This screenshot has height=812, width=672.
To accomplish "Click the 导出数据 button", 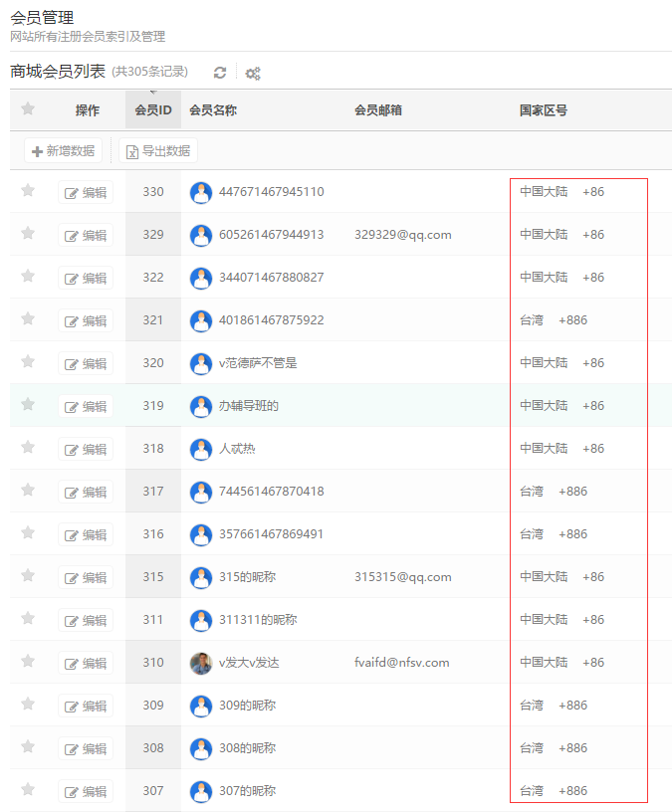I will [x=158, y=151].
